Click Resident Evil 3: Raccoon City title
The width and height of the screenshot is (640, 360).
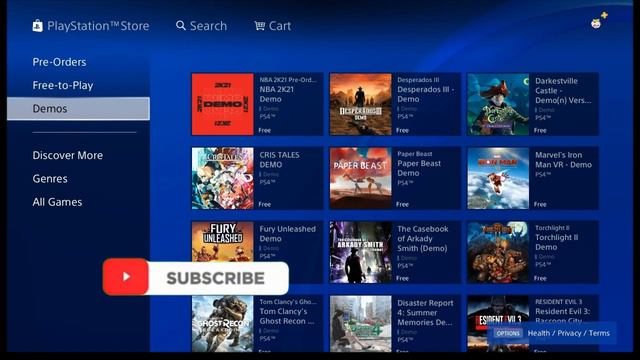point(562,316)
